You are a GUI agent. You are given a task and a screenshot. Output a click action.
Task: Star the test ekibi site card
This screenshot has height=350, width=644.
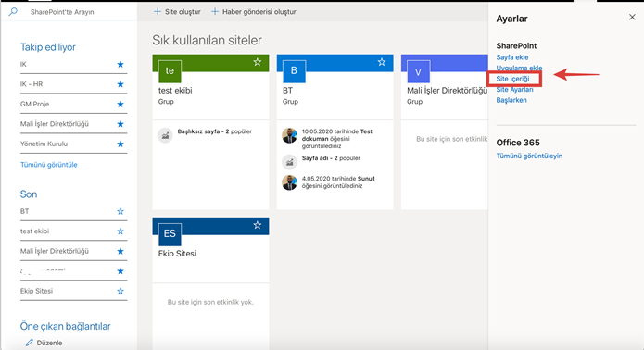258,62
